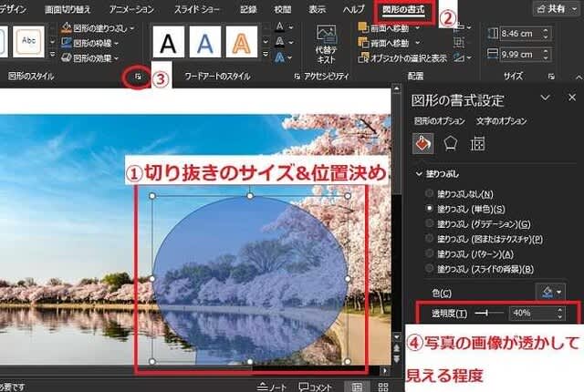Select the orange outlined WordArt style A
The image size is (584, 392).
point(242,42)
